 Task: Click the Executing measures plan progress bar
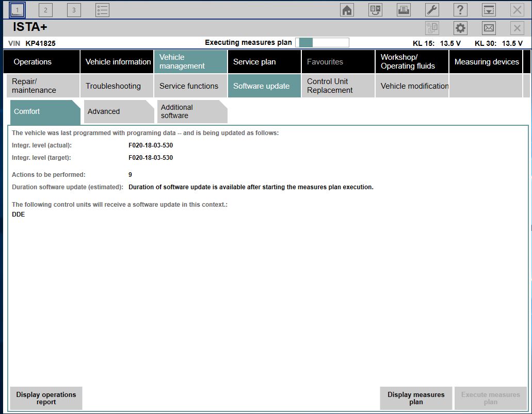pos(321,42)
